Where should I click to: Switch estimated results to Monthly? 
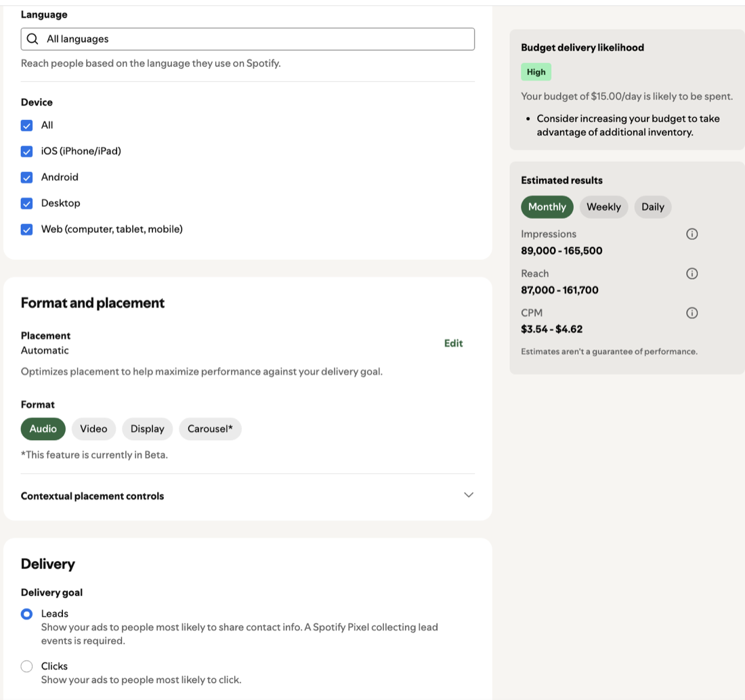click(547, 207)
